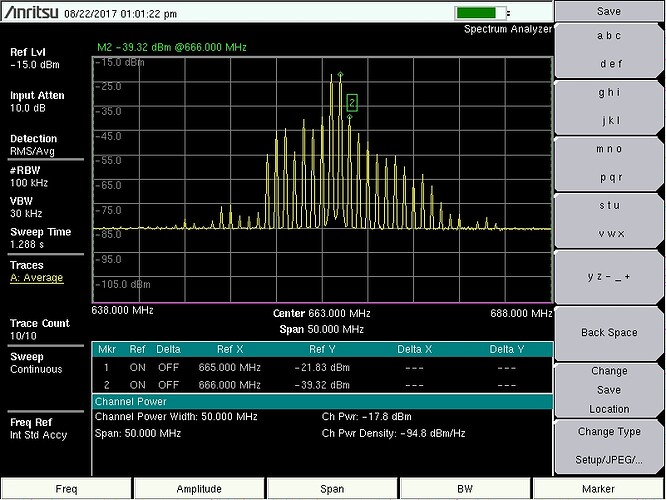Click the 'A: Average' trace link
The image size is (666, 500).
pyautogui.click(x=37, y=278)
